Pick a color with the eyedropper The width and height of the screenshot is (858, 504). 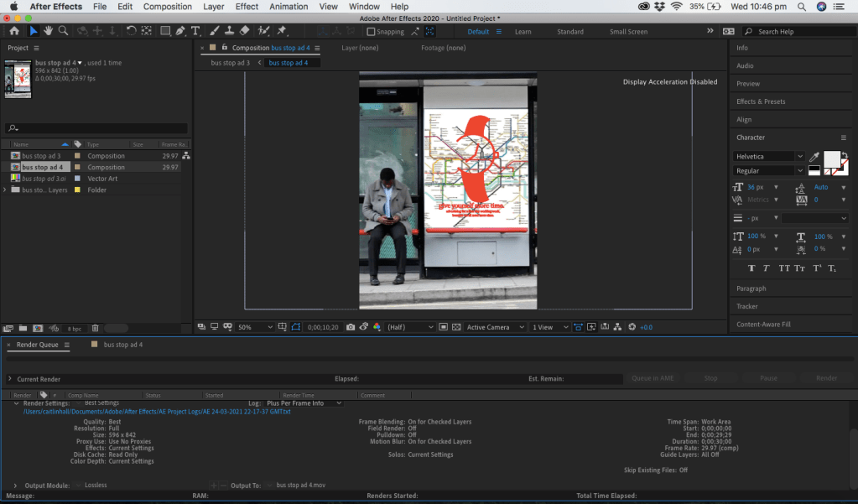point(814,157)
